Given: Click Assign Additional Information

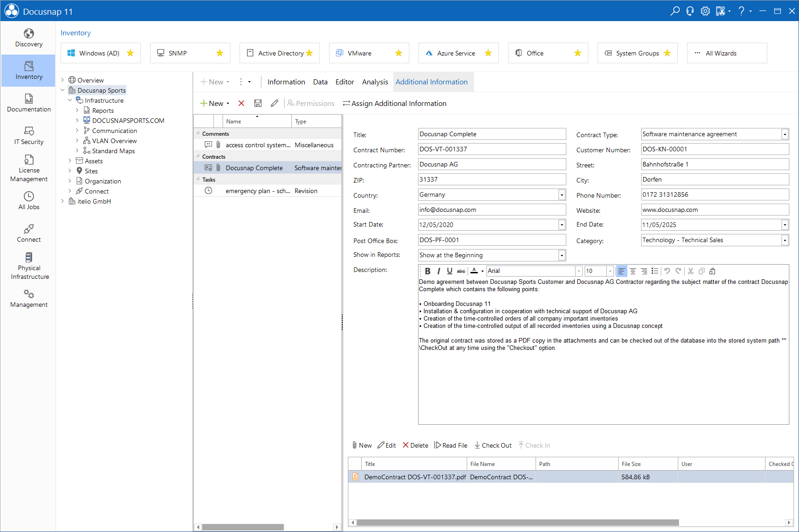Looking at the screenshot, I should click(x=395, y=104).
